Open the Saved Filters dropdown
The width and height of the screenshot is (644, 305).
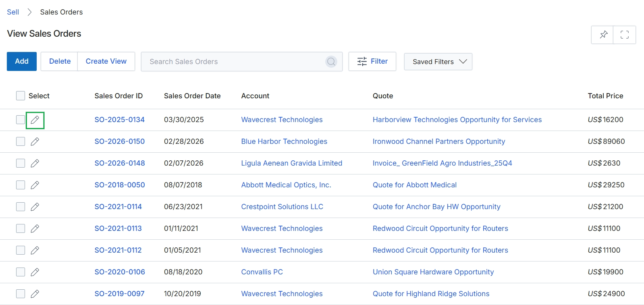[x=438, y=62]
